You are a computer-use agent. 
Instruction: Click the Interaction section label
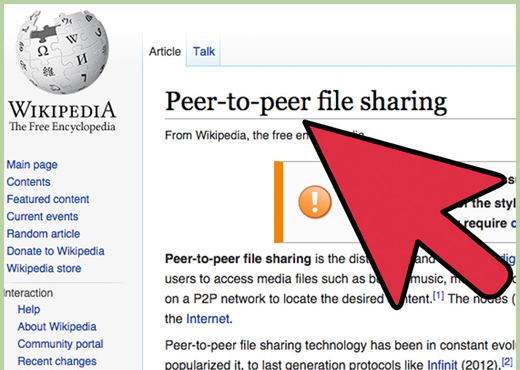coord(29,293)
